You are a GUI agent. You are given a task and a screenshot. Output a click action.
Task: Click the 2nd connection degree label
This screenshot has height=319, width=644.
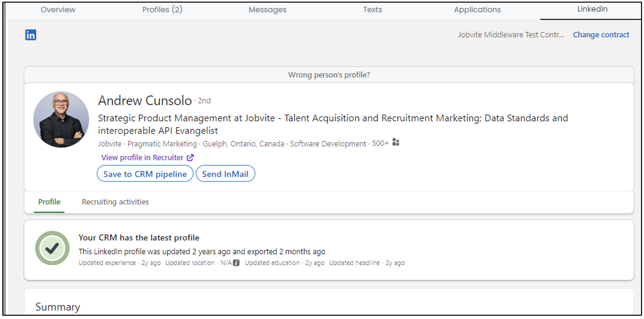tap(204, 101)
